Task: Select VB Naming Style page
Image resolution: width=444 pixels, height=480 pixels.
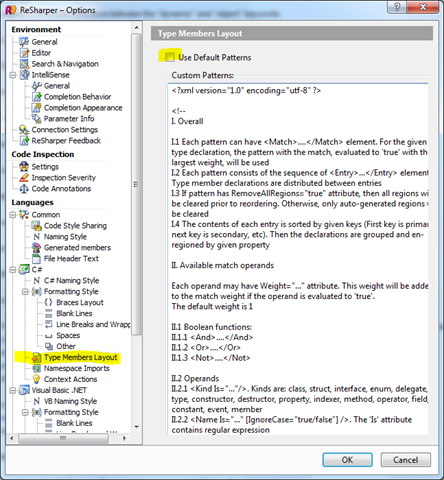Action: click(x=70, y=401)
